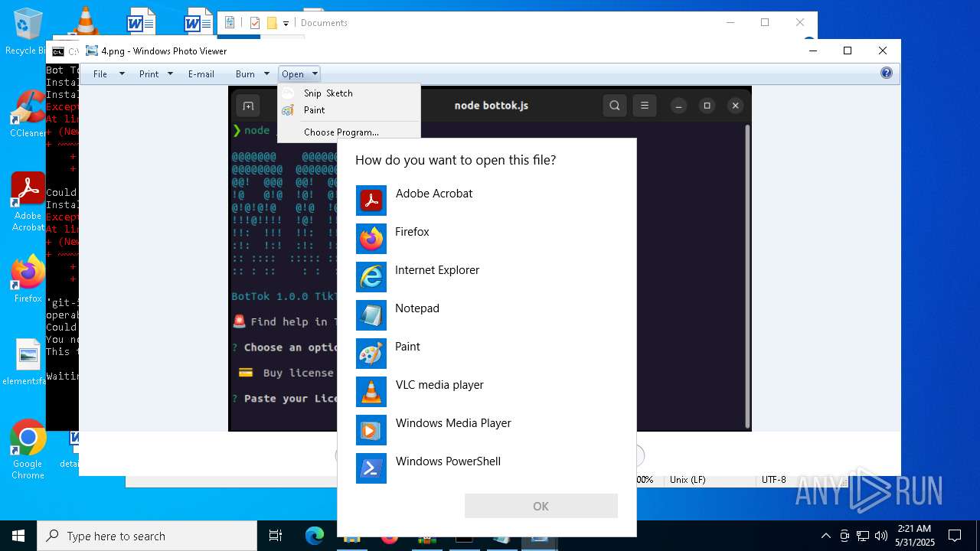Image resolution: width=980 pixels, height=551 pixels.
Task: Click the UTF-8 status bar entry
Action: click(774, 480)
